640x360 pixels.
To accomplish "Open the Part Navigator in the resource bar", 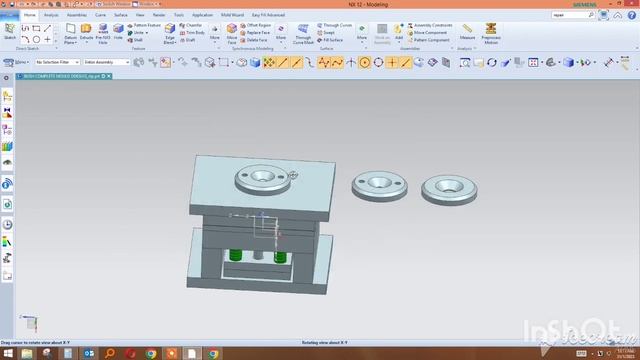I will tap(7, 130).
